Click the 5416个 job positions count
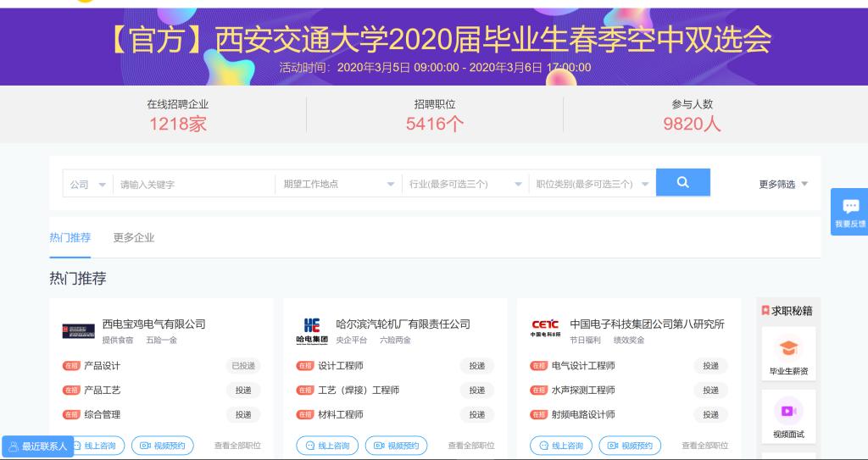 coord(435,124)
